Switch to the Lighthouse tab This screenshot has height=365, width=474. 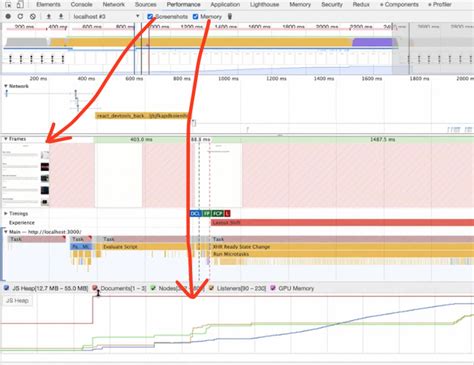pos(264,5)
